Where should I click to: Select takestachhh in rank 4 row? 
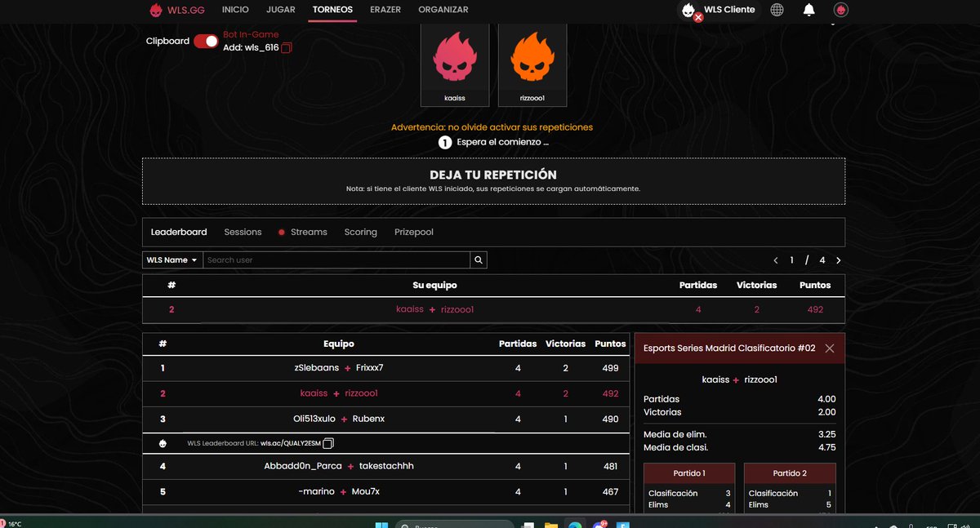386,466
